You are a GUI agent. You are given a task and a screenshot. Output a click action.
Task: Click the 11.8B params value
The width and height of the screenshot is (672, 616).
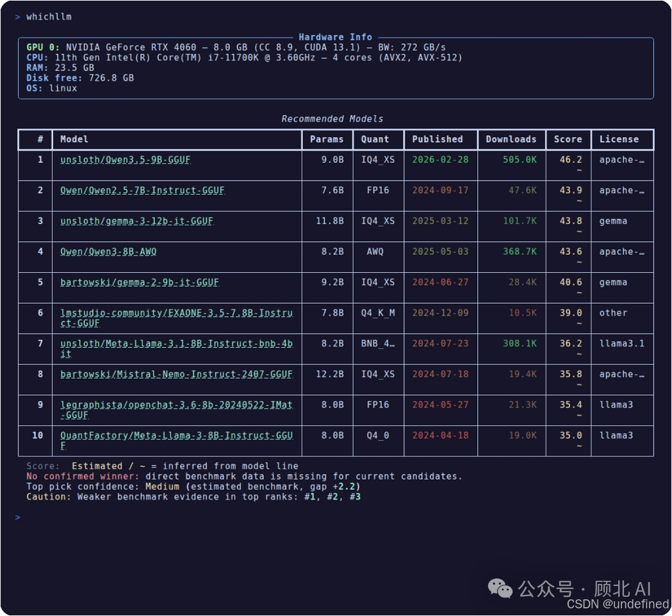[330, 221]
